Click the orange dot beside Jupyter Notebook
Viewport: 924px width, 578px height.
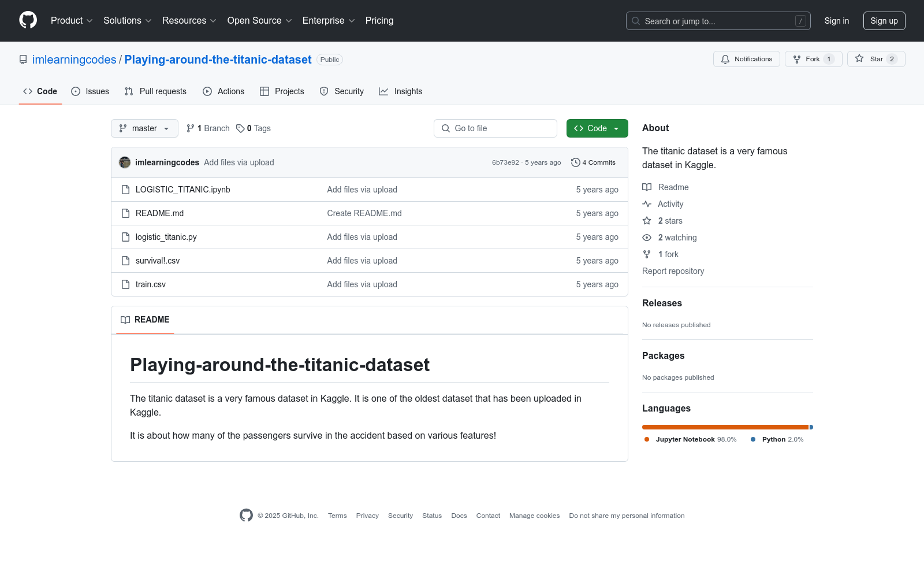pyautogui.click(x=647, y=439)
